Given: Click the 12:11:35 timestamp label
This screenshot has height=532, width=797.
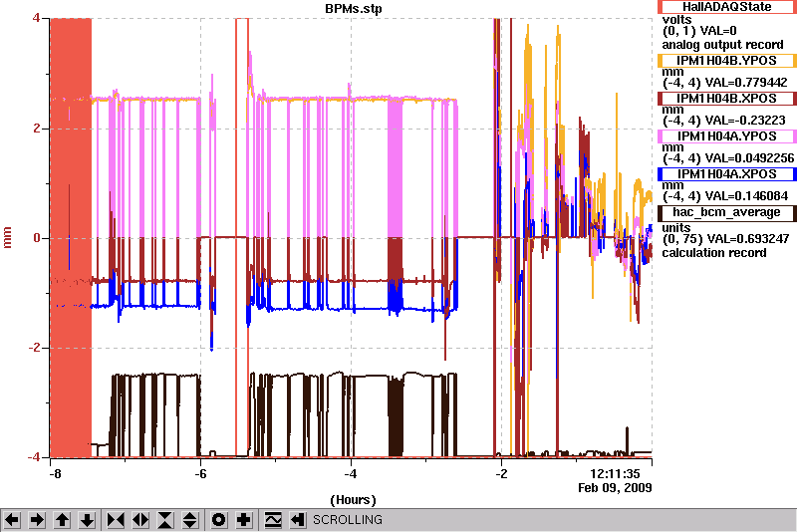Looking at the screenshot, I should click(x=615, y=474).
